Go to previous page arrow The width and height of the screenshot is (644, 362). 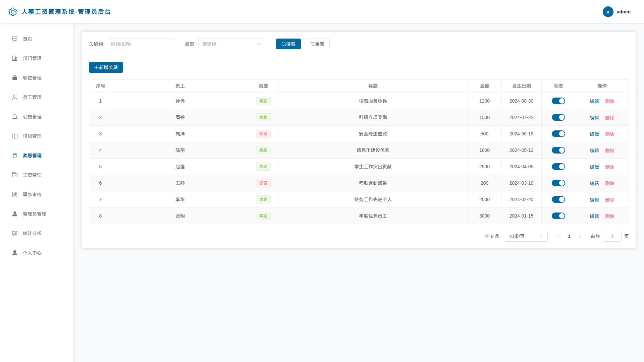(558, 236)
